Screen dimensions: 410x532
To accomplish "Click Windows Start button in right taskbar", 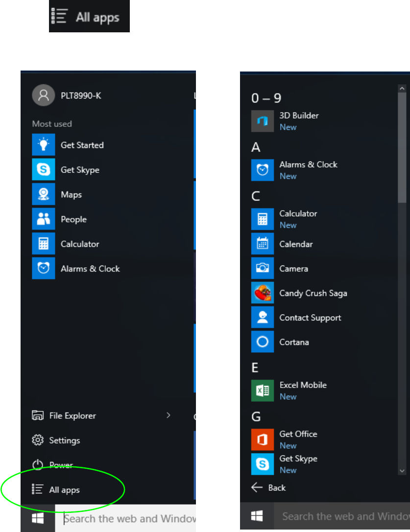I will 257,516.
